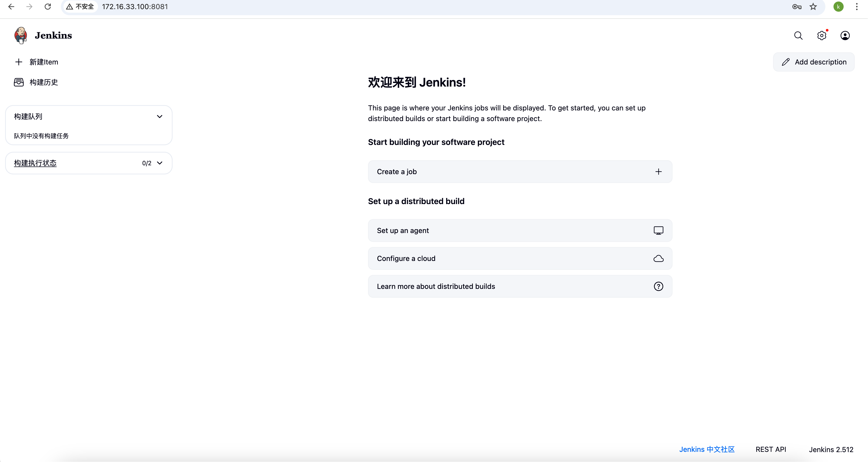Click the browser forward arrow
Viewport: 868px width, 462px height.
pyautogui.click(x=29, y=7)
